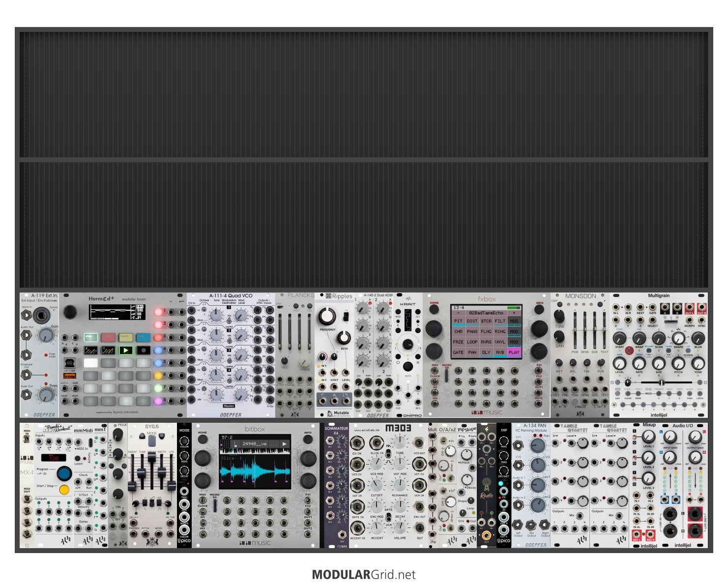The width and height of the screenshot is (728, 585).
Task: Click the M303 RESONANCE knob
Action: (400, 485)
